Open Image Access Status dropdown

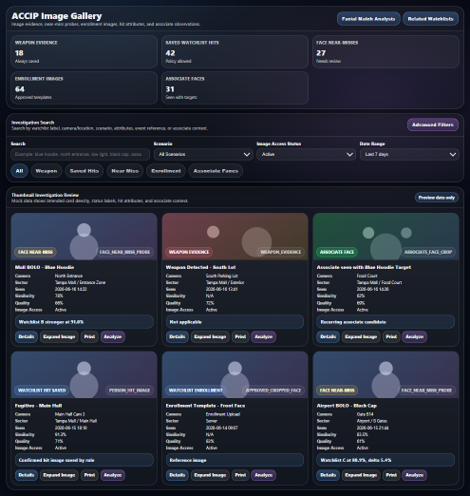(x=306, y=154)
